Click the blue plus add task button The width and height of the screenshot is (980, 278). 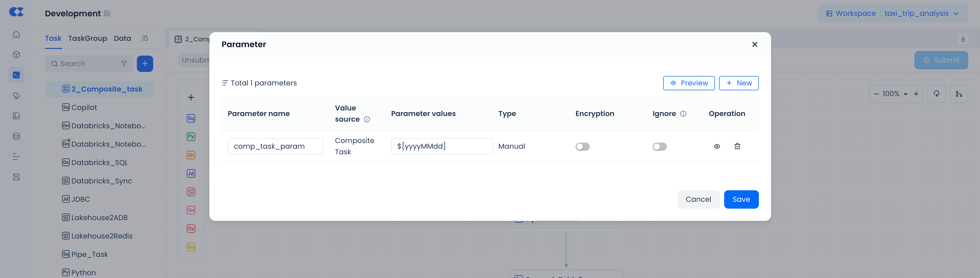click(145, 64)
